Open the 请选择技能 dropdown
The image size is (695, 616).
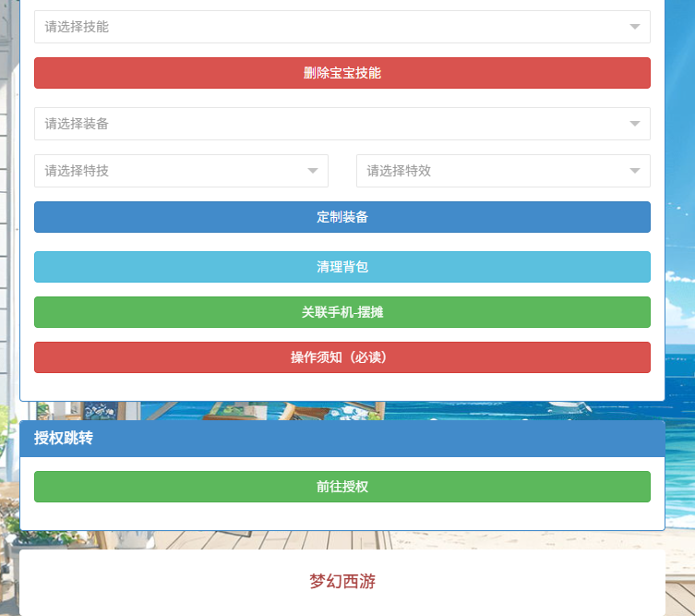tap(332, 27)
